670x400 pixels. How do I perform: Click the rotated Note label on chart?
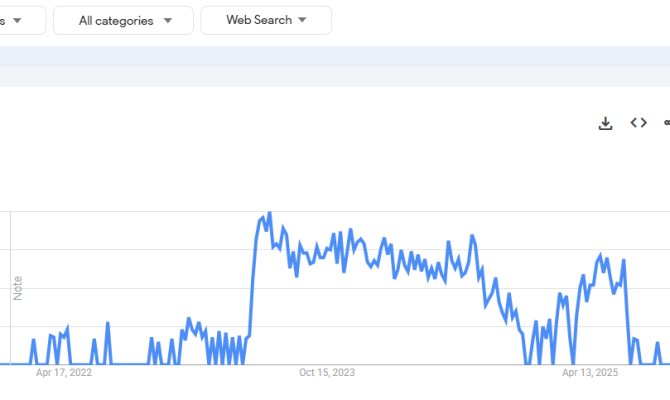pyautogui.click(x=17, y=288)
